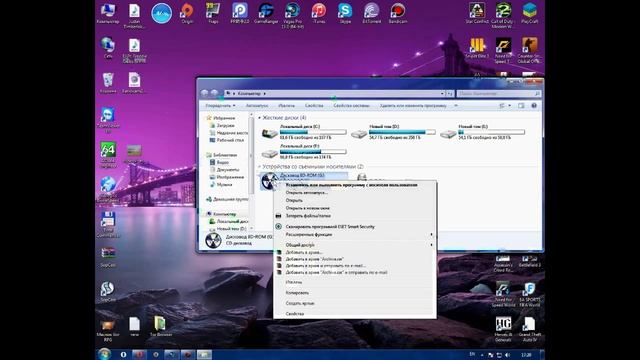Open the Star Conflict game shortcut
Screen dimensions: 640x360
[477, 13]
